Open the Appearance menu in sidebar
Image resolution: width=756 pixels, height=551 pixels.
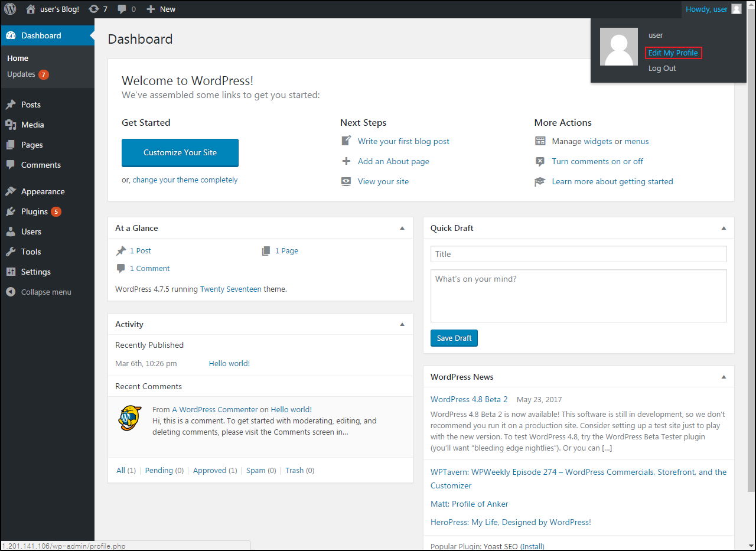47,191
